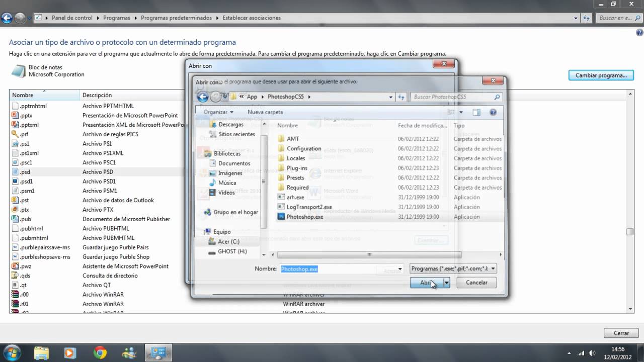
Task: Open Música library
Action: point(227,183)
